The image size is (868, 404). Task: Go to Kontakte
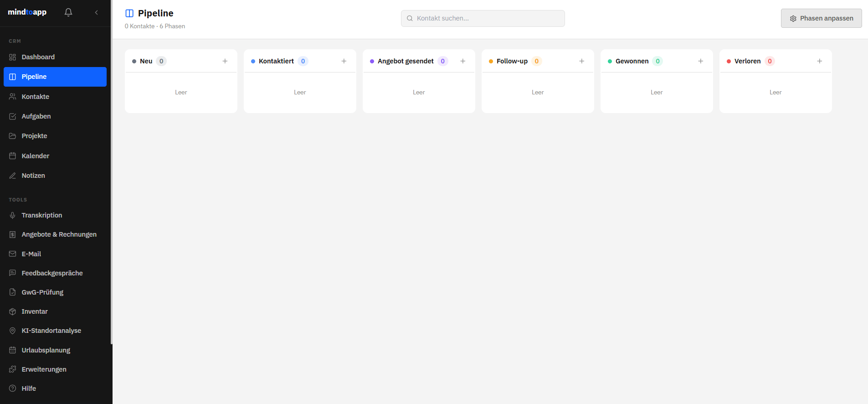[x=55, y=97]
